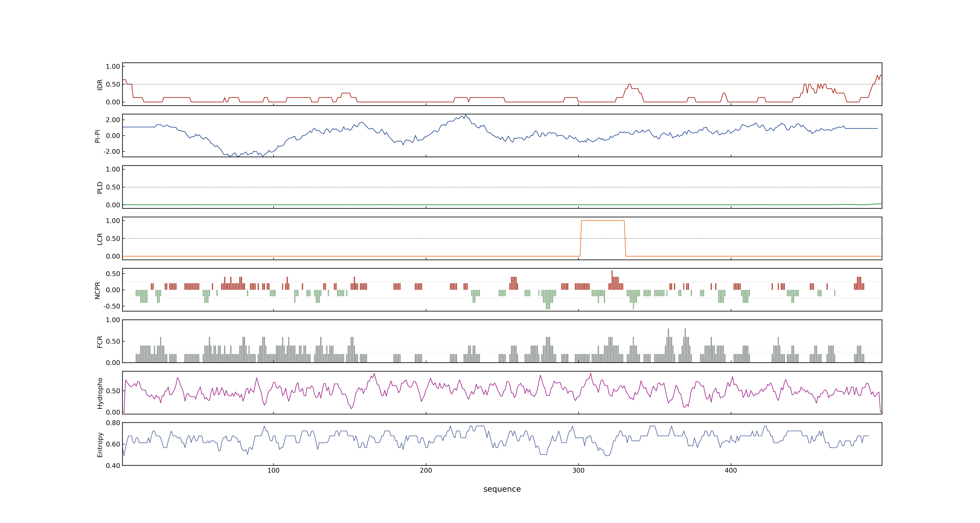Click the Entropy 0.40 tick label

click(113, 466)
